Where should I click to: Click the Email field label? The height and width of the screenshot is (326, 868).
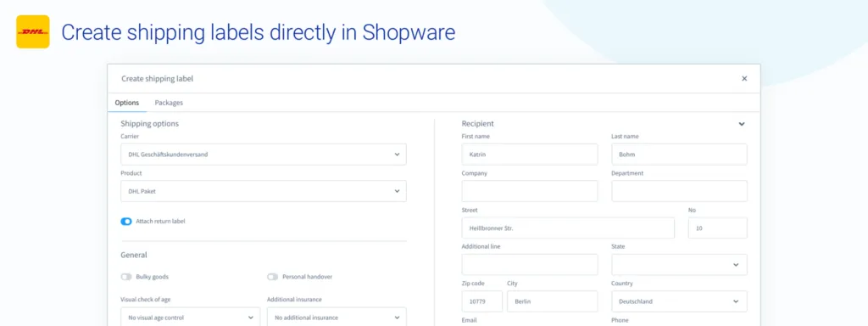(x=469, y=320)
